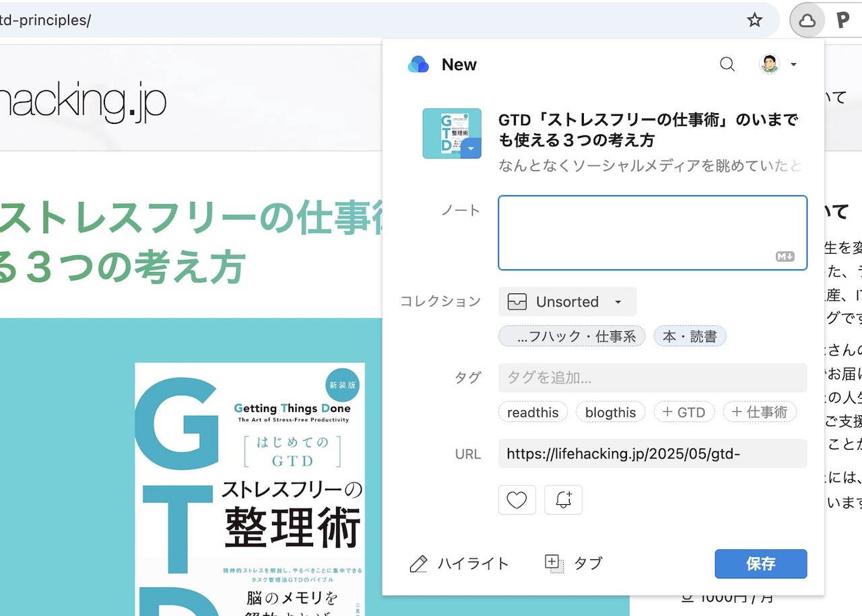Open the user avatar account menu
Screen dimensions: 862x616
click(x=778, y=65)
